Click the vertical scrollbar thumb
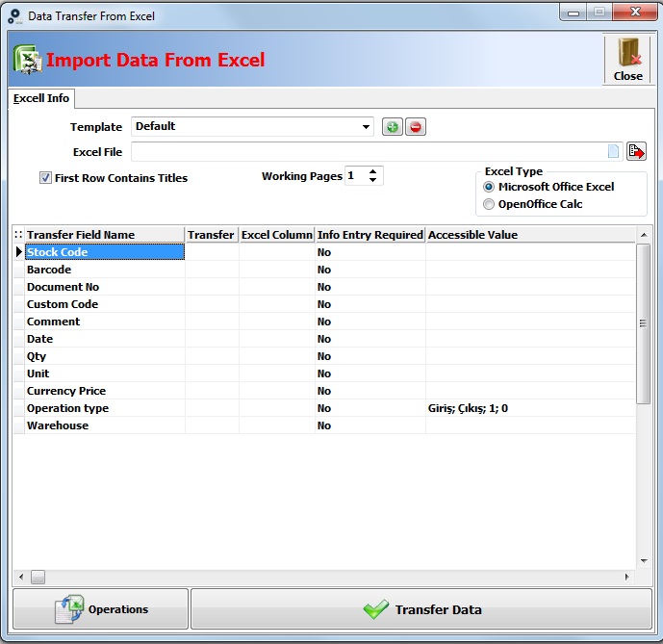Image resolution: width=663 pixels, height=644 pixels. point(644,323)
